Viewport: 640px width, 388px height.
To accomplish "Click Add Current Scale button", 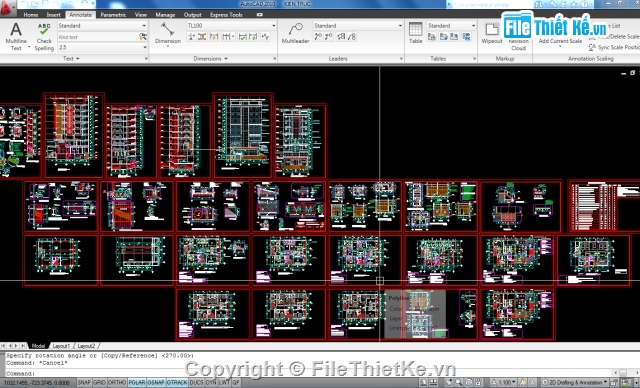I will [560, 41].
